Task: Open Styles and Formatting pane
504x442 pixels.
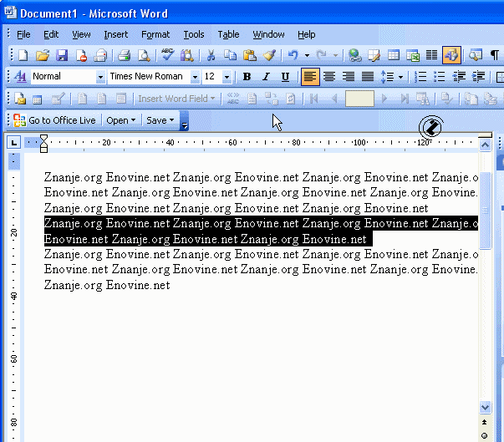Action: [20, 77]
